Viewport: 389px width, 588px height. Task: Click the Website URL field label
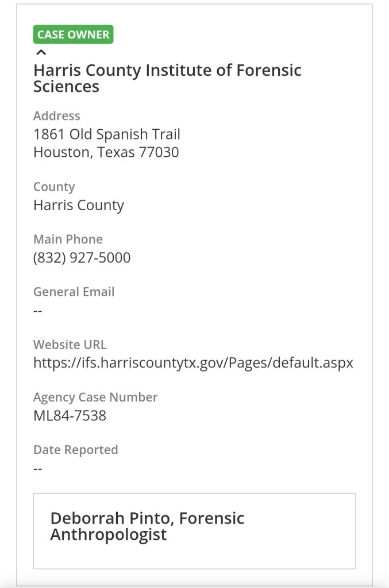pos(70,345)
